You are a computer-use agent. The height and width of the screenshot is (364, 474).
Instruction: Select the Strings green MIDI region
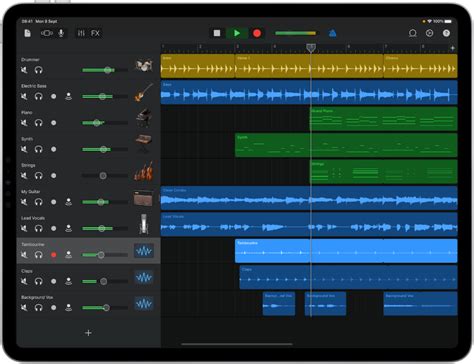pos(384,172)
